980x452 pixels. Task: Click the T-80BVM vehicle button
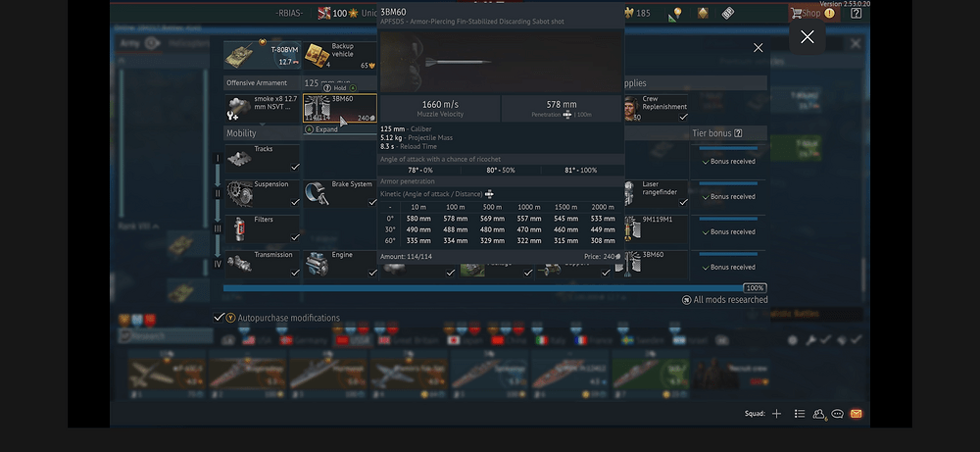[x=259, y=55]
